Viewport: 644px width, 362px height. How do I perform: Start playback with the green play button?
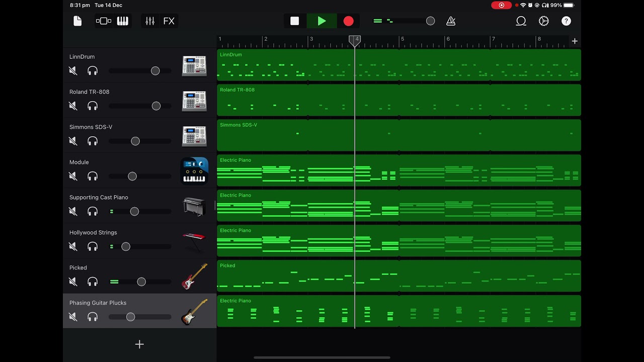click(x=322, y=21)
